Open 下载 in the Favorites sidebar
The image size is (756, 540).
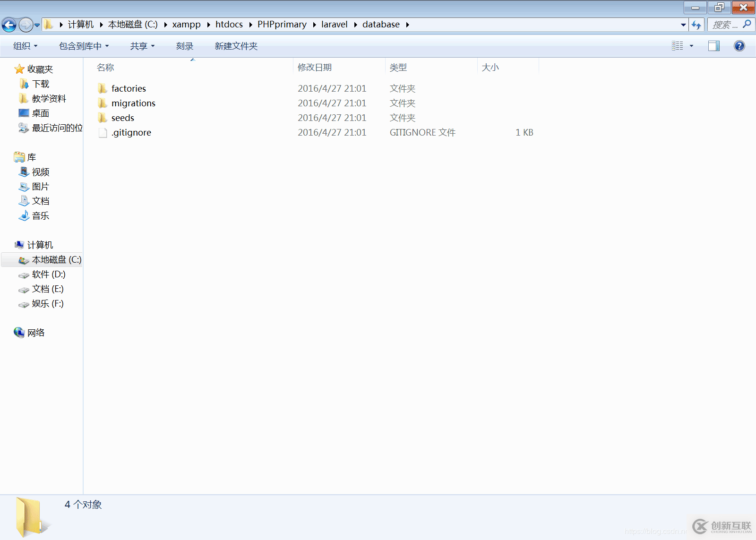click(x=41, y=84)
